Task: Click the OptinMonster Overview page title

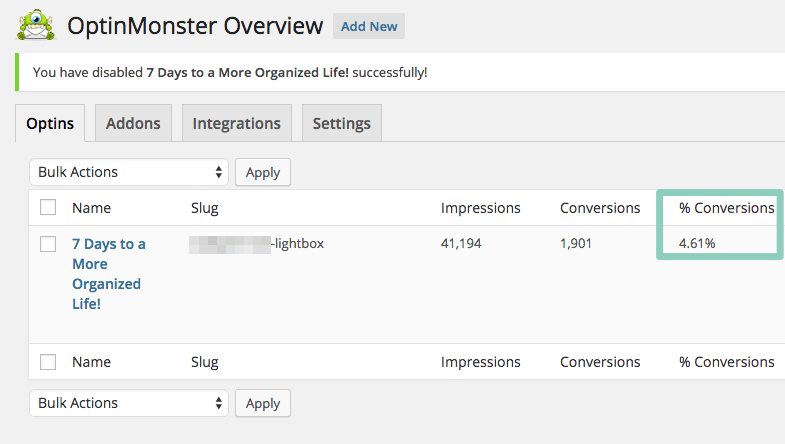Action: (195, 26)
